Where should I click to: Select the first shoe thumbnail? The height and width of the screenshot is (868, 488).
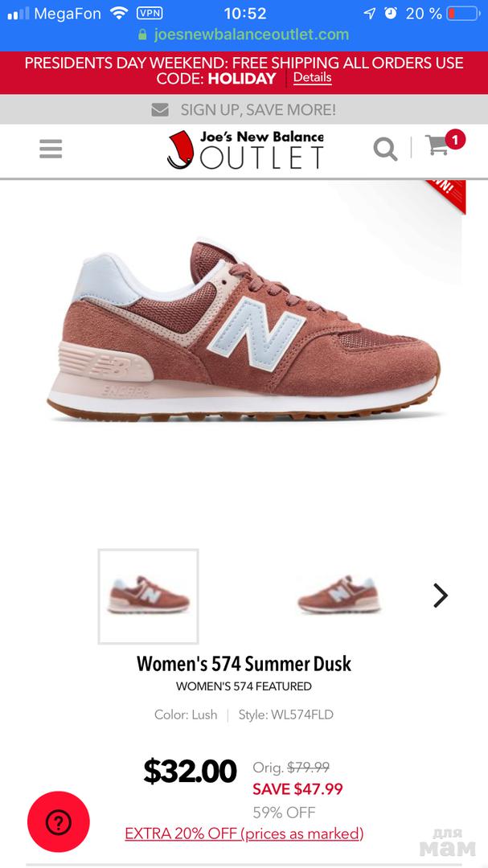coord(149,596)
